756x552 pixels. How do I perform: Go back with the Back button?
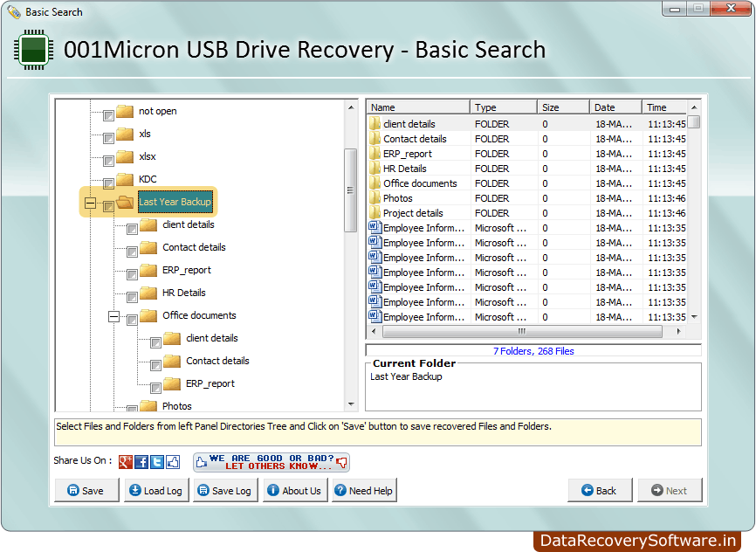point(600,490)
